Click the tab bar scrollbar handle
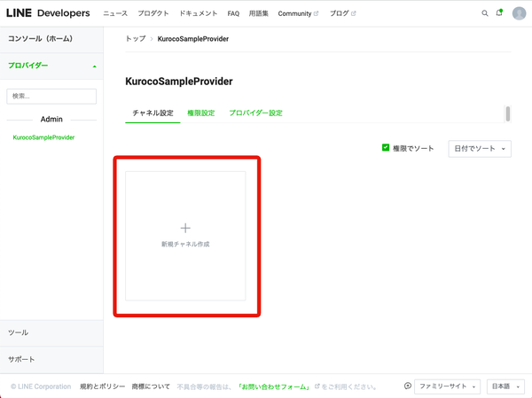This screenshot has width=532, height=398. click(507, 113)
